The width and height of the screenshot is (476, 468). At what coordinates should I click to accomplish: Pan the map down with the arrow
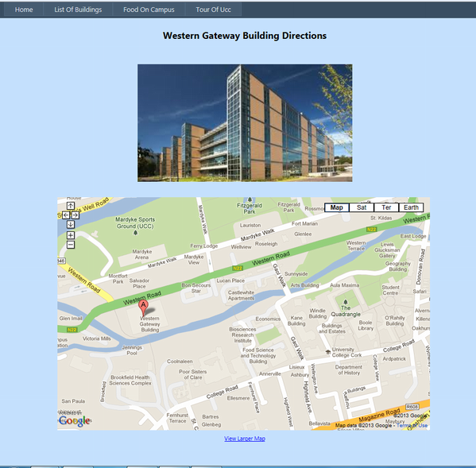click(x=71, y=224)
